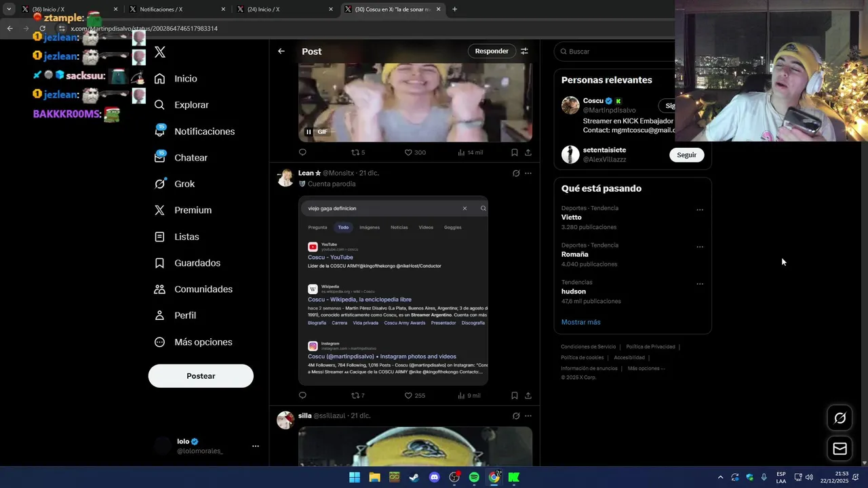The image size is (868, 488).
Task: Click the Buscar search field
Action: (616, 52)
